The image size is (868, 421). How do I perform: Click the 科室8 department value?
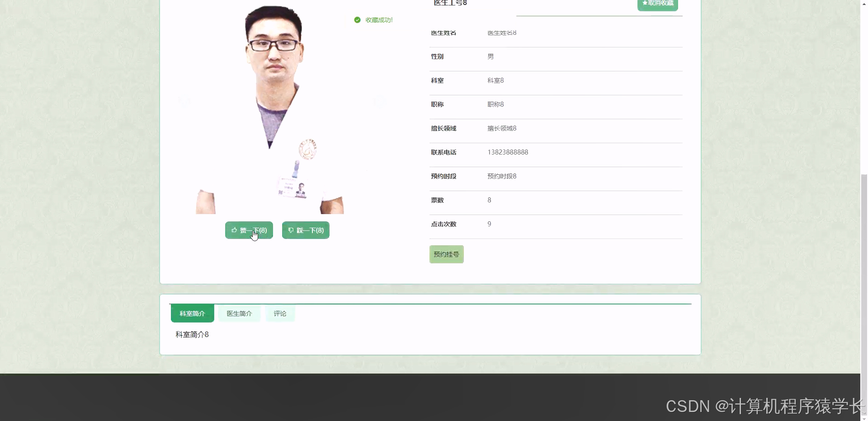tap(495, 80)
